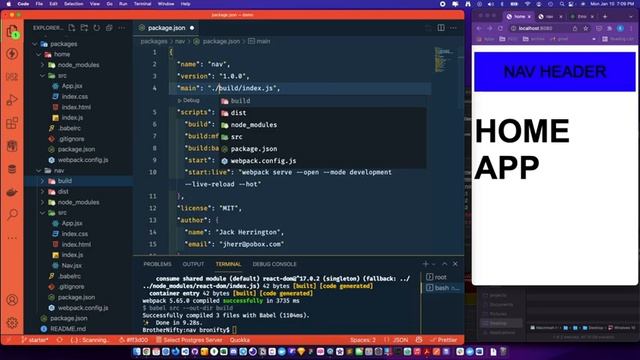Open the Terminal menu in menu bar
The height and width of the screenshot is (360, 640).
[142, 4]
